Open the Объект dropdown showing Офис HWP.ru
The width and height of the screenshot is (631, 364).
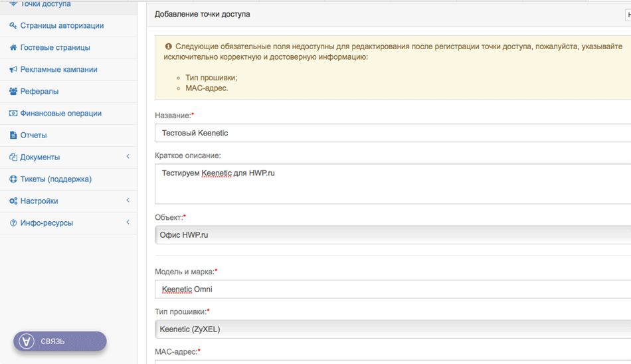[392, 235]
